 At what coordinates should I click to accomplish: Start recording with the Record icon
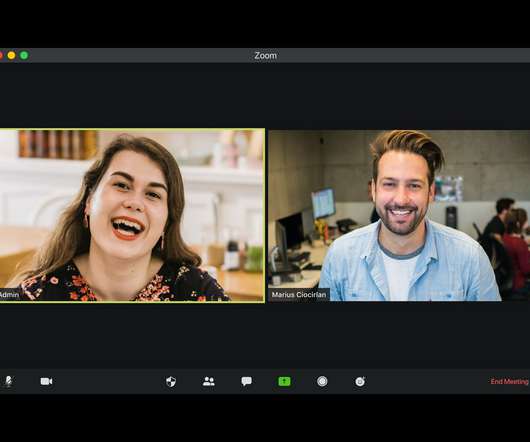[322, 382]
